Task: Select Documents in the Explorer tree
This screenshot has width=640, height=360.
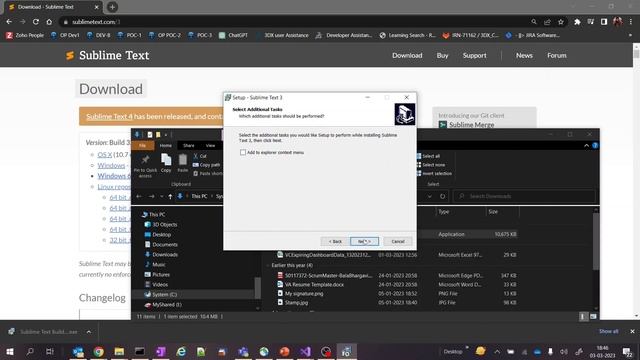Action: [161, 244]
